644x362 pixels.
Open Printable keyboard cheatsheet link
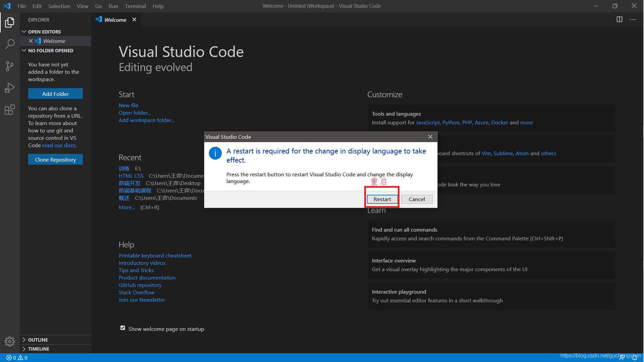[155, 255]
